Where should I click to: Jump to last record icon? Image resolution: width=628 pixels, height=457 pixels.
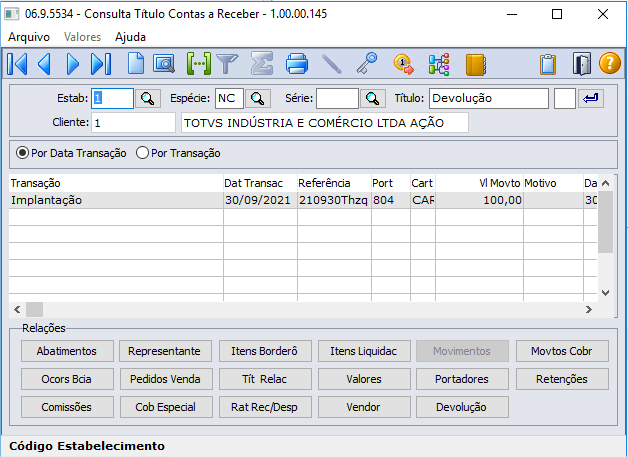pos(101,64)
